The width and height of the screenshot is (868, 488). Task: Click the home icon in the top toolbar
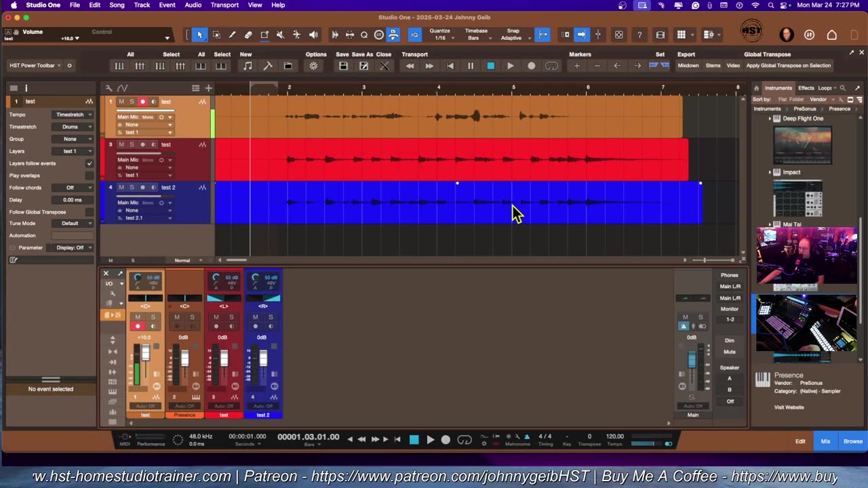click(x=832, y=35)
